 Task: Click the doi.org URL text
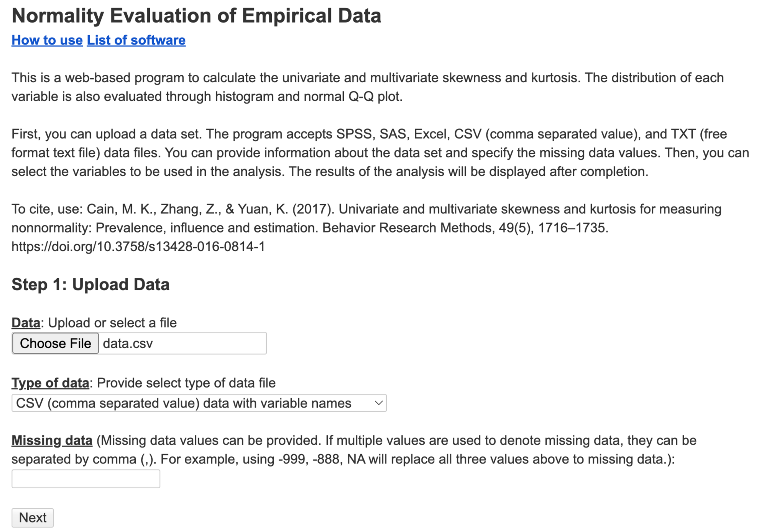pos(138,247)
